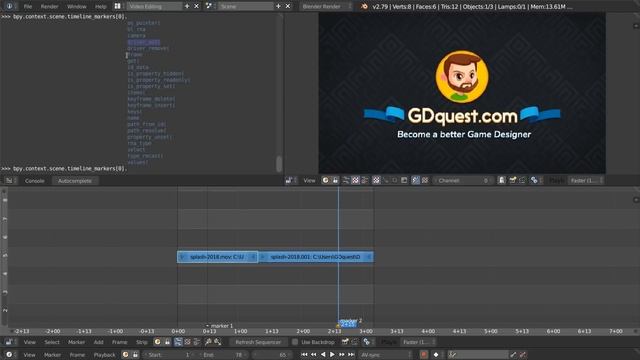Image resolution: width=640 pixels, height=360 pixels.
Task: Open the scene browse icon
Action: click(209, 6)
